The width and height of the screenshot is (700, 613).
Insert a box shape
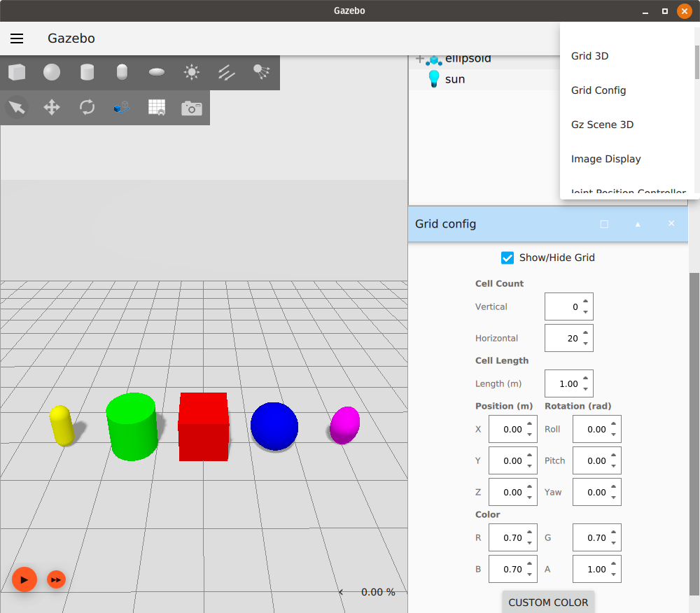pyautogui.click(x=17, y=72)
